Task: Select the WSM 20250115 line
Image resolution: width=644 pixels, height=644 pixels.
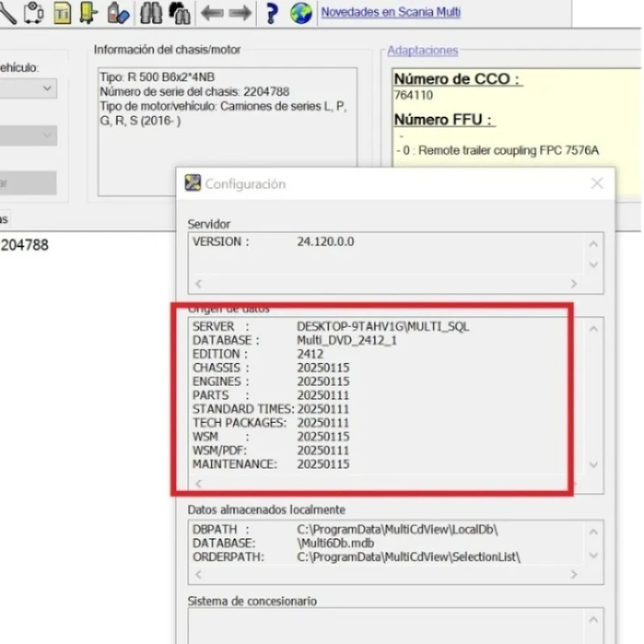Action: point(271,437)
